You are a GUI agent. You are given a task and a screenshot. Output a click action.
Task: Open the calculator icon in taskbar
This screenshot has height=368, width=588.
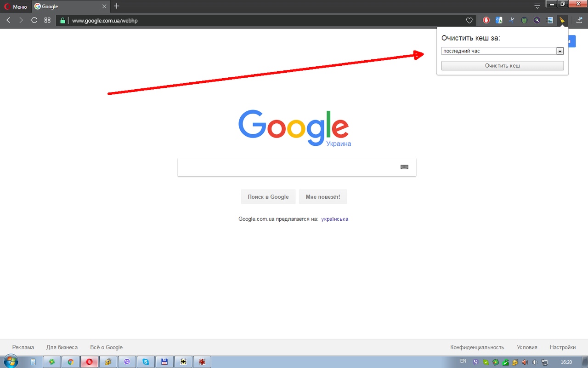(x=33, y=362)
